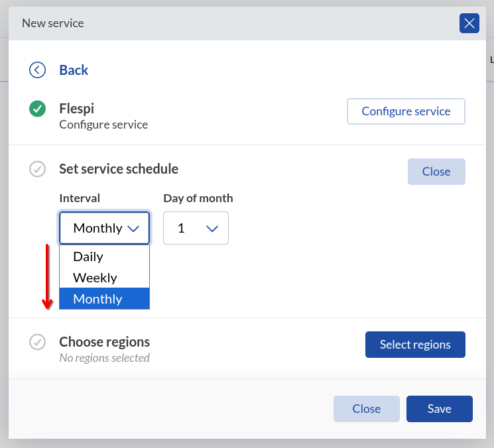Click the chevron in Day of month box

tap(212, 229)
